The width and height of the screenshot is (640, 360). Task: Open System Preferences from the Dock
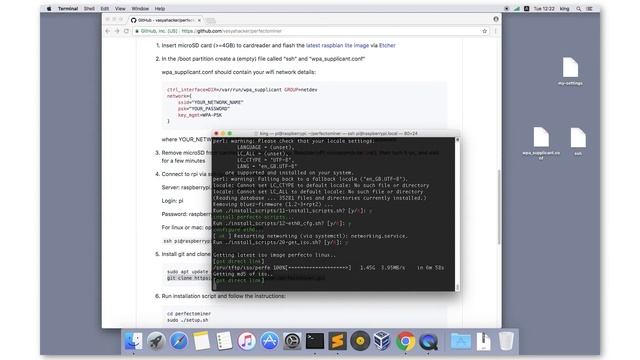292,341
